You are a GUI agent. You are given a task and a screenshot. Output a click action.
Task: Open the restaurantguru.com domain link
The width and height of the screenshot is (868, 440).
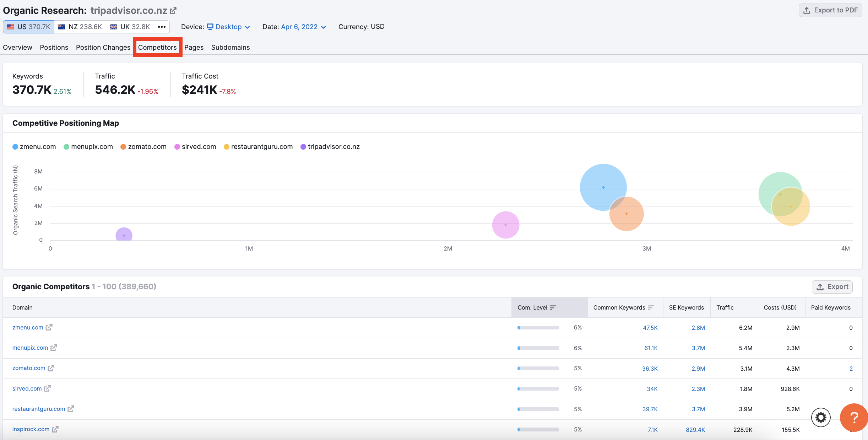click(x=39, y=409)
